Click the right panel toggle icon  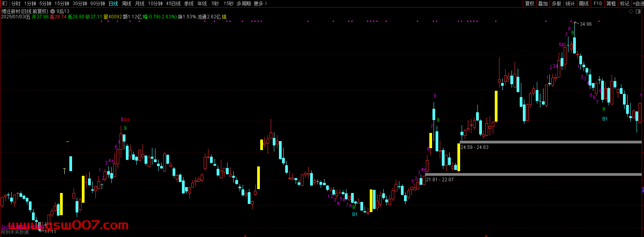pos(638,11)
